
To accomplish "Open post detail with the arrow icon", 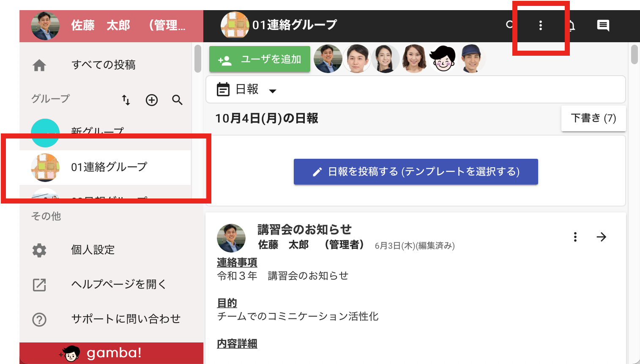I will (x=601, y=237).
